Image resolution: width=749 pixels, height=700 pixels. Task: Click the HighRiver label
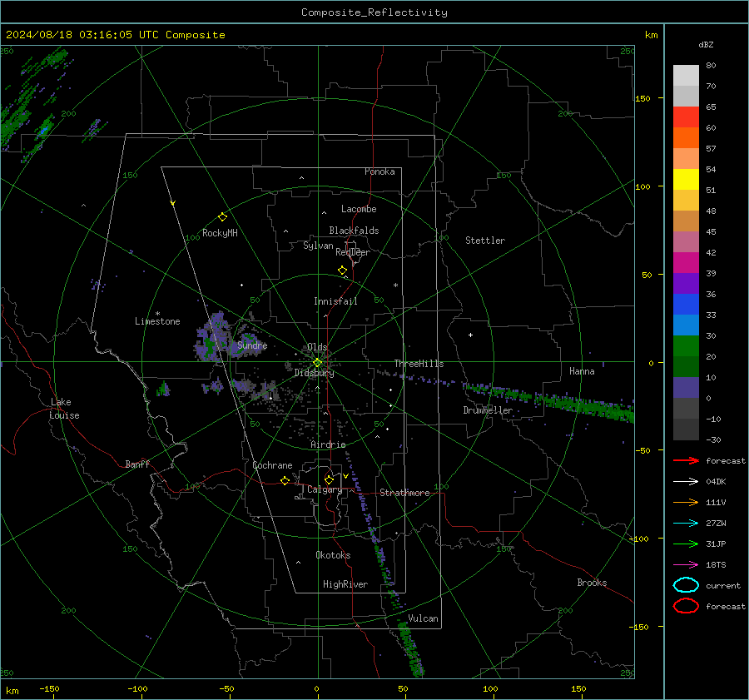[345, 584]
